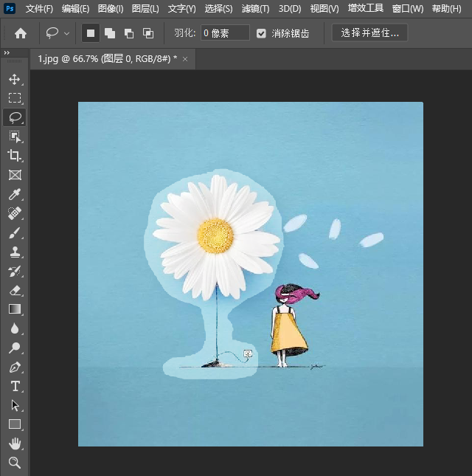Select the Brush tool
The height and width of the screenshot is (476, 472).
(x=15, y=233)
